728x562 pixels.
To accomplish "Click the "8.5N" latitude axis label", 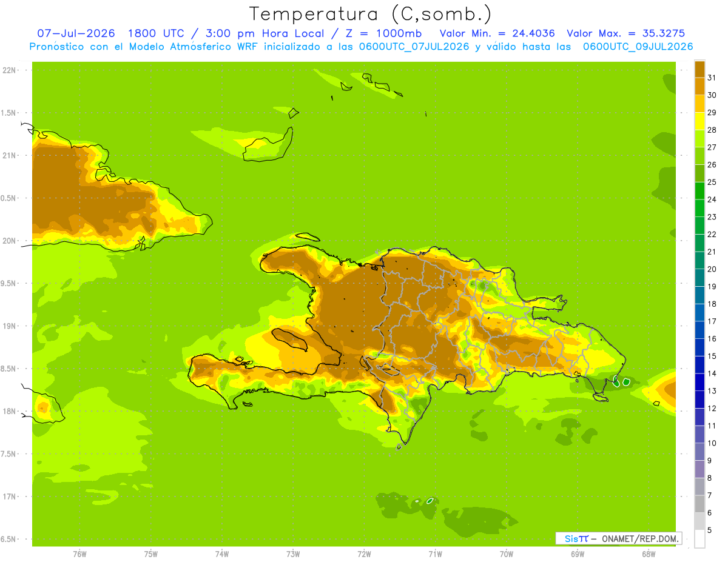I will [x=9, y=369].
